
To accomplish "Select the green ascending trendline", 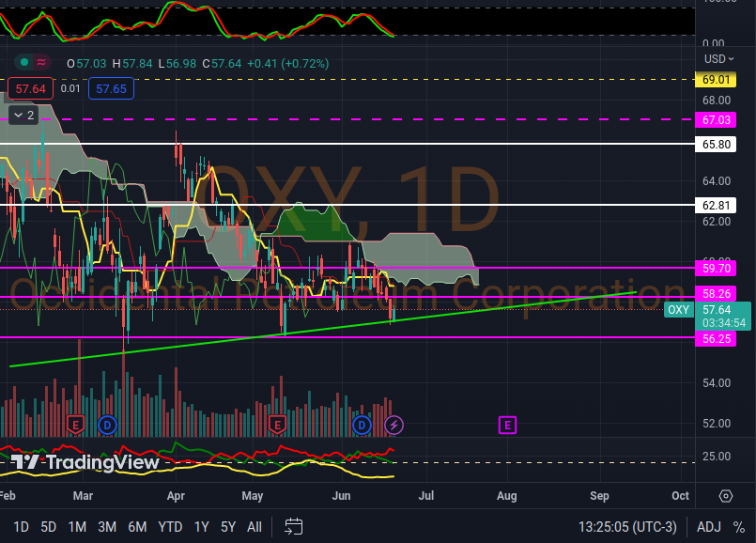I will pos(323,330).
